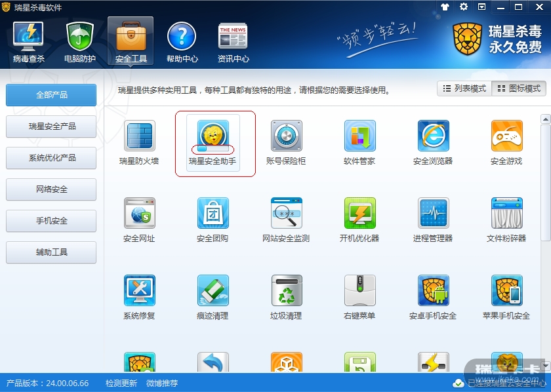
Task: Select the 手机安全 category
Action: point(51,221)
